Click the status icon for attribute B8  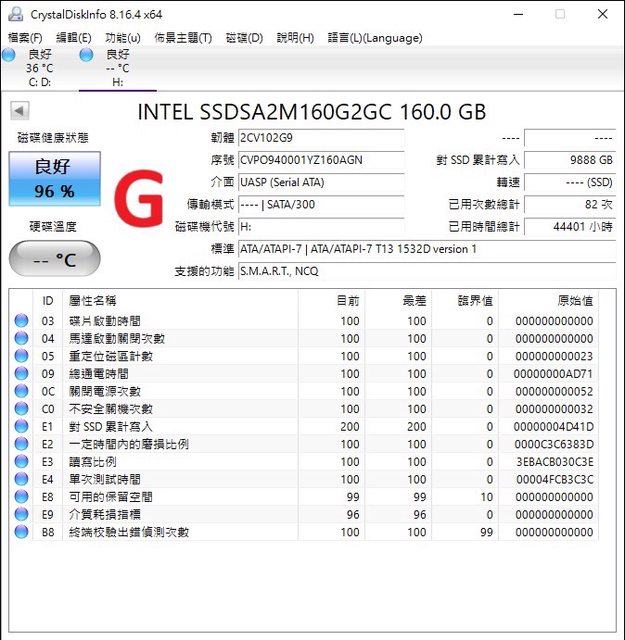pos(21,532)
